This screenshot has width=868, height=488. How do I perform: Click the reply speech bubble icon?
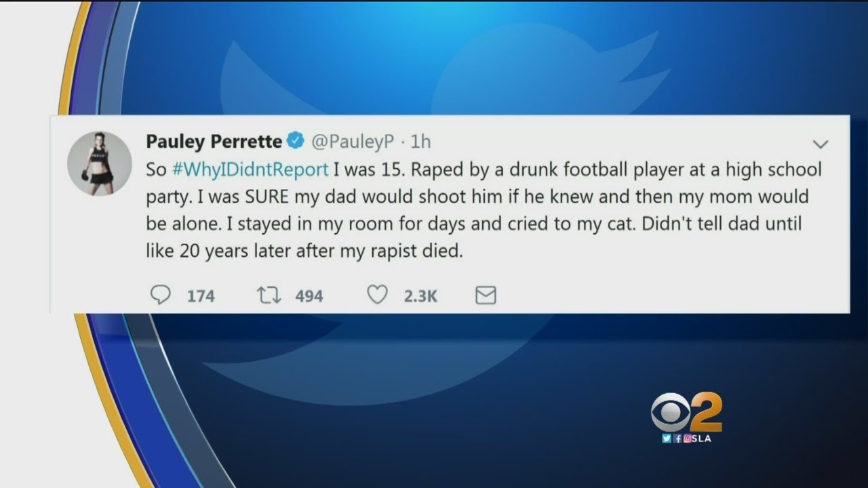(x=160, y=295)
